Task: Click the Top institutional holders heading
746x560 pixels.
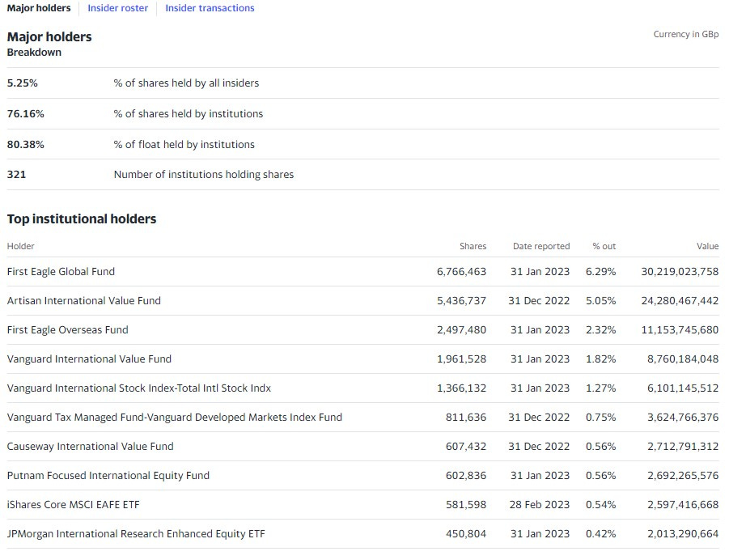Action: (x=82, y=218)
